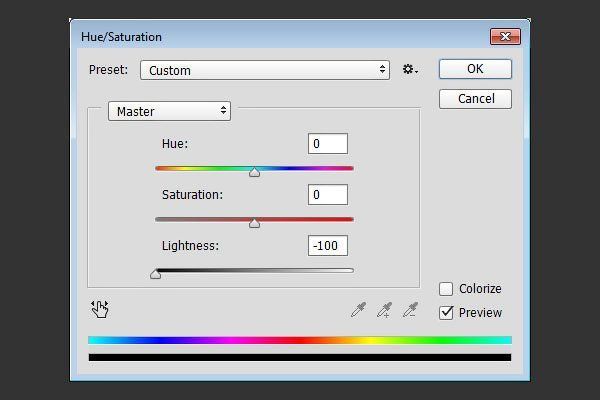Cancel the Hue/Saturation adjustment
600x400 pixels.
(475, 99)
